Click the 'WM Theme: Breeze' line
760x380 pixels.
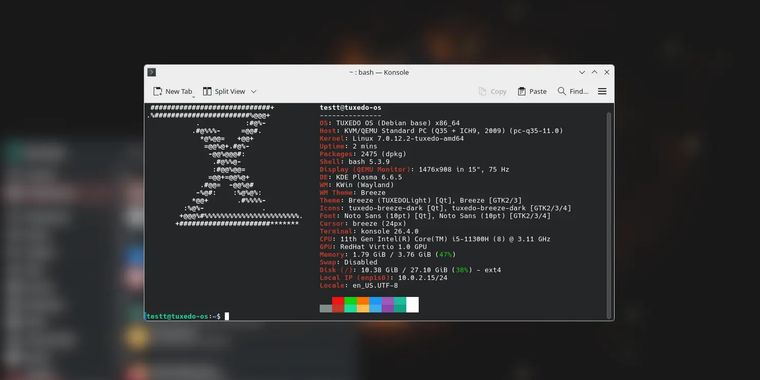point(352,193)
